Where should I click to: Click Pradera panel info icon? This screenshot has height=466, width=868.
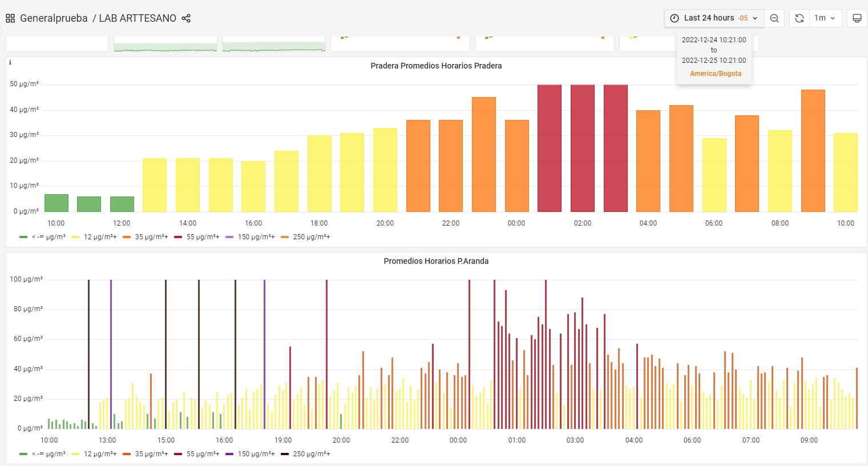10,62
